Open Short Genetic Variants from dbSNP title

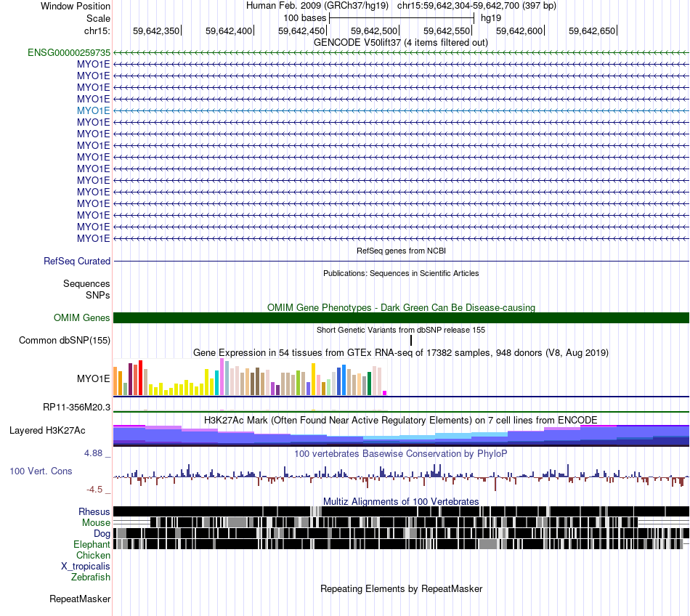tap(401, 330)
